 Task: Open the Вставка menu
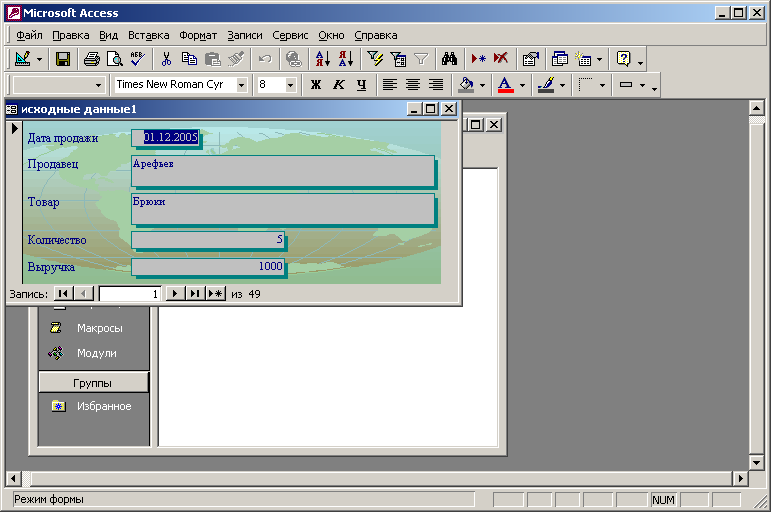148,35
